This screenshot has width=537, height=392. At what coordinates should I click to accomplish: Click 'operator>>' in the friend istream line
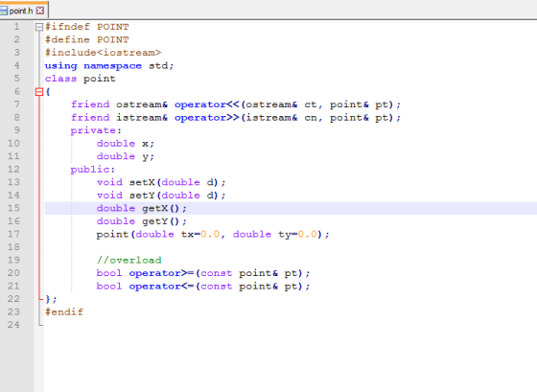[206, 118]
